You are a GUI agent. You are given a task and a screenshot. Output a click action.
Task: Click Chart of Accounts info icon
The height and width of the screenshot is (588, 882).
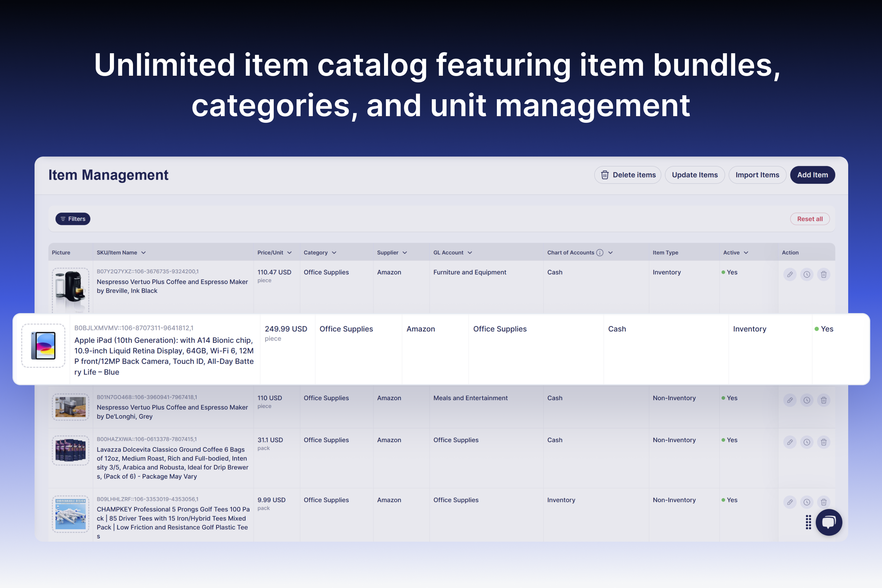pyautogui.click(x=600, y=252)
